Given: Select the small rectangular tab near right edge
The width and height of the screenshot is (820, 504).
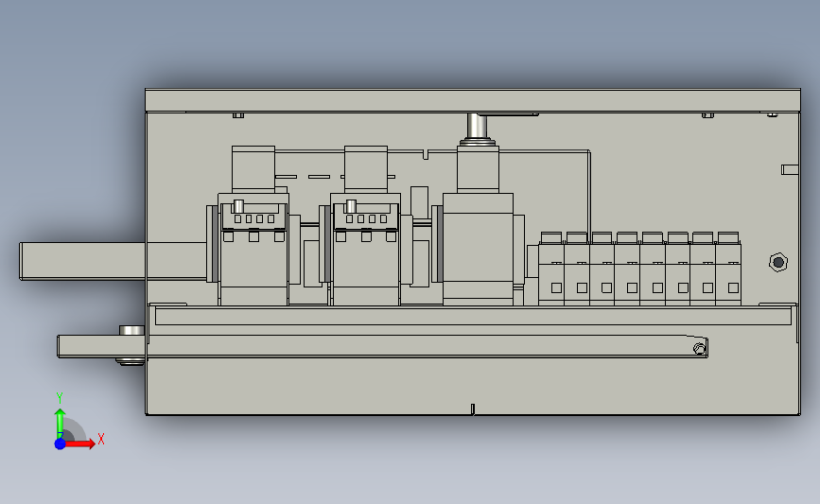Looking at the screenshot, I should tap(790, 169).
